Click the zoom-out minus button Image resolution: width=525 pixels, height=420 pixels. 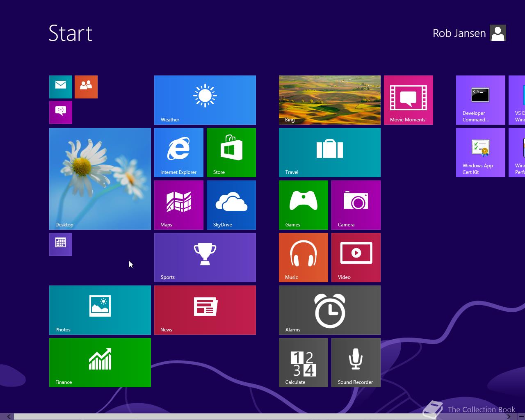tap(521, 416)
